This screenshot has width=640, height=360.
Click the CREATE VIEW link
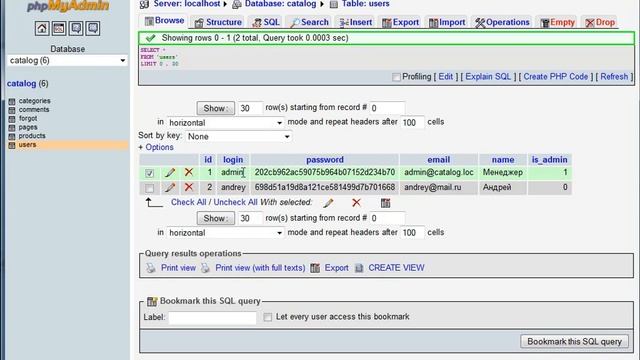coord(396,268)
